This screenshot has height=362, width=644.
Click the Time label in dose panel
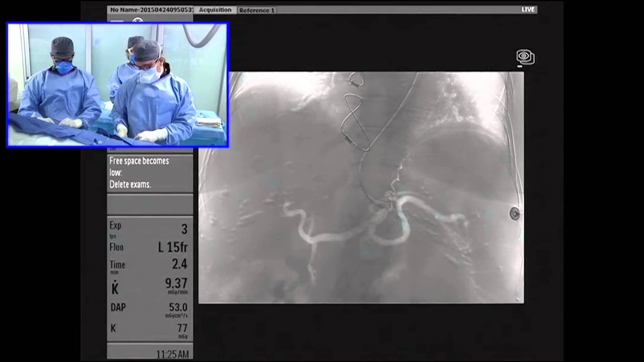coord(117,265)
